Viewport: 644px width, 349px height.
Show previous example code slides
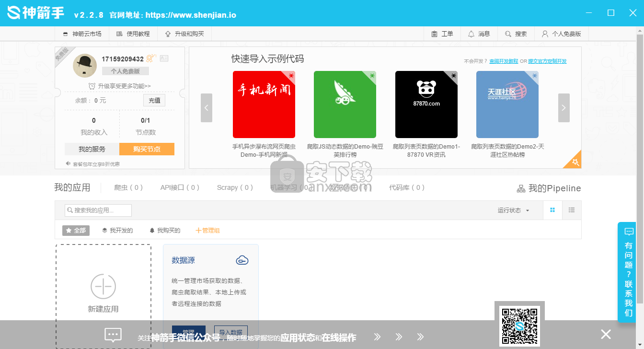(207, 108)
